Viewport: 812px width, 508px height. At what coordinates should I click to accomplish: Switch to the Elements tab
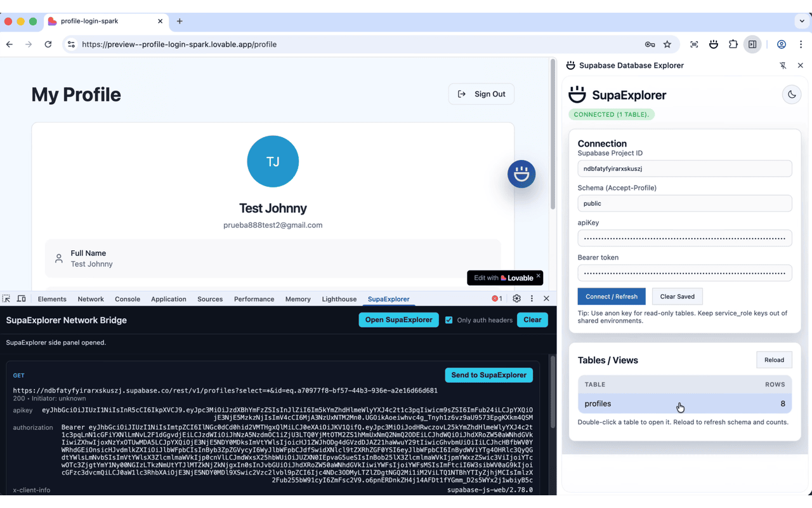coord(52,299)
